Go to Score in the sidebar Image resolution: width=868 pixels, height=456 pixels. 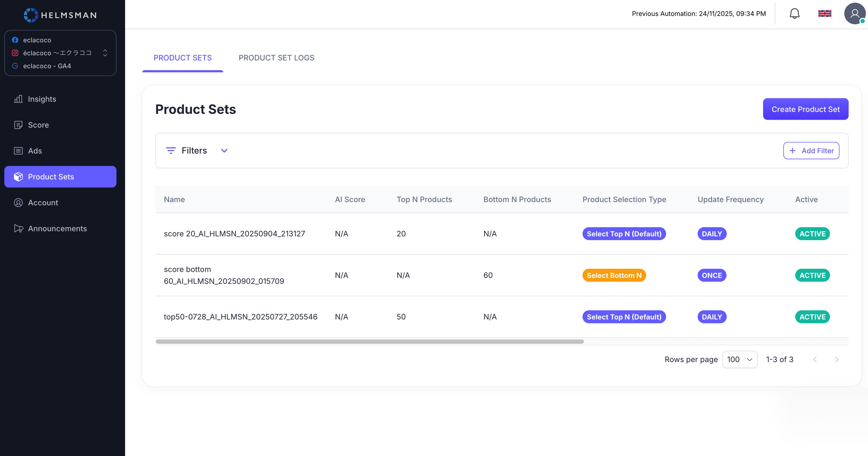pos(38,125)
